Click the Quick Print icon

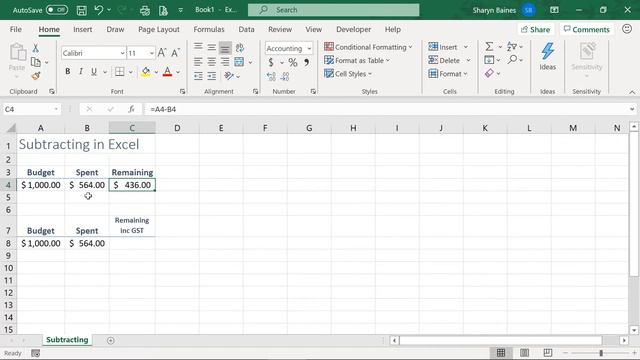point(145,10)
